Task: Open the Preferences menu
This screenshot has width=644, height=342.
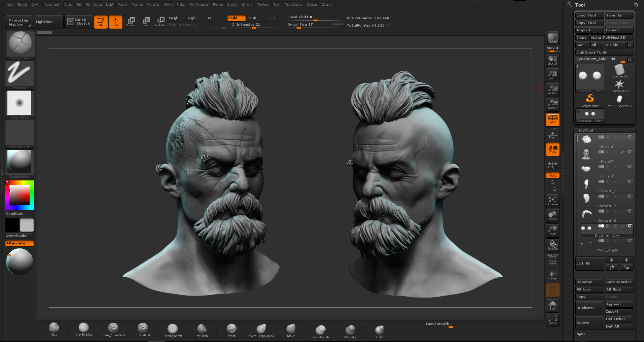Action: [x=199, y=5]
